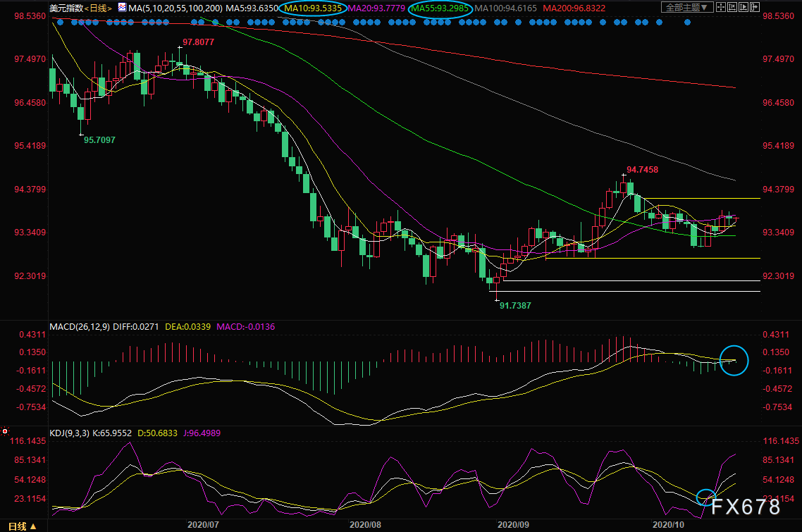The image size is (802, 532).
Task: Click the 2020/09 date marker on time axis
Action: point(513,525)
